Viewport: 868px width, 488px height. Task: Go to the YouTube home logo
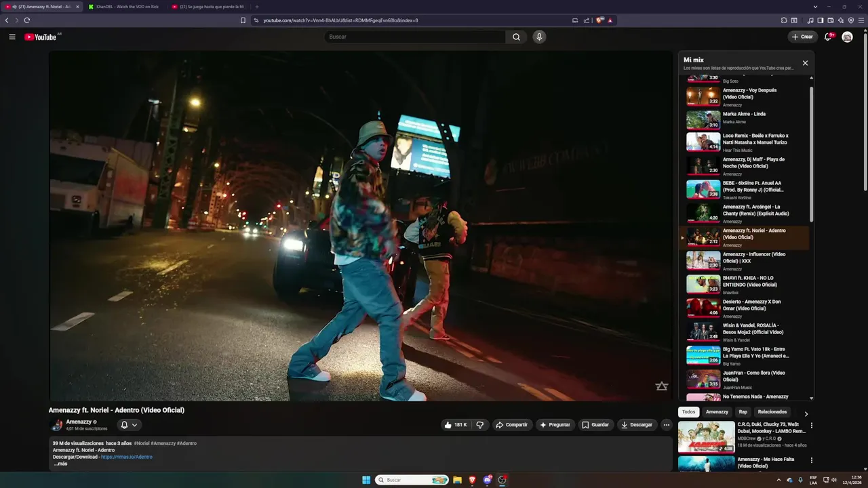[41, 37]
